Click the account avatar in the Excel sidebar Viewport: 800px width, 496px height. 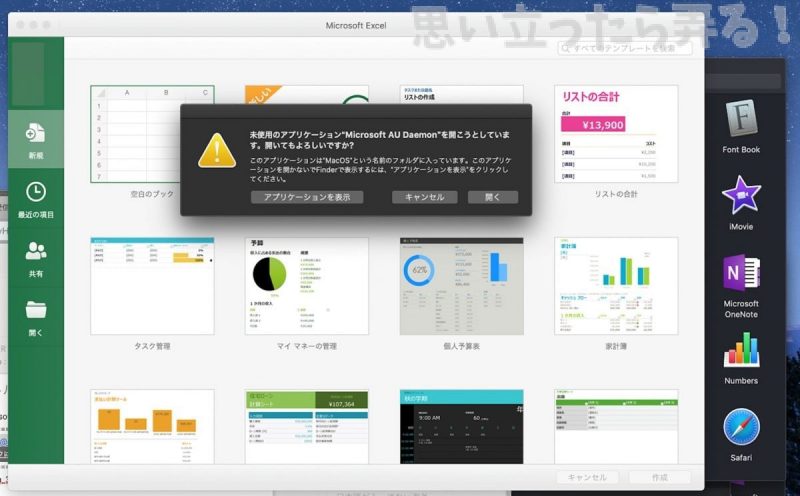29,74
